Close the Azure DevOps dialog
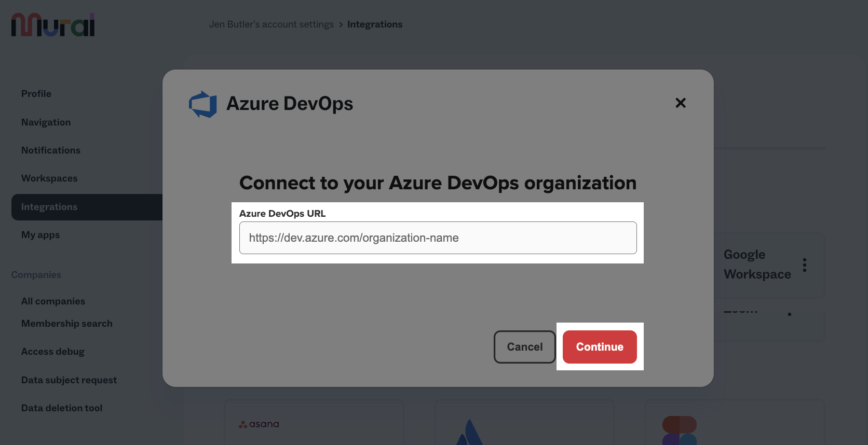This screenshot has height=445, width=868. [x=681, y=103]
